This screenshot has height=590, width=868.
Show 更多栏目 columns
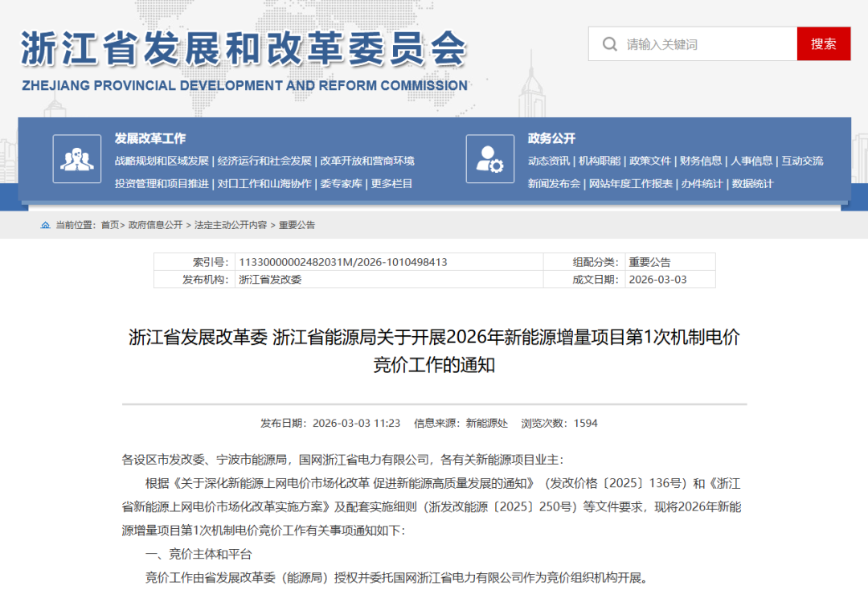[391, 184]
